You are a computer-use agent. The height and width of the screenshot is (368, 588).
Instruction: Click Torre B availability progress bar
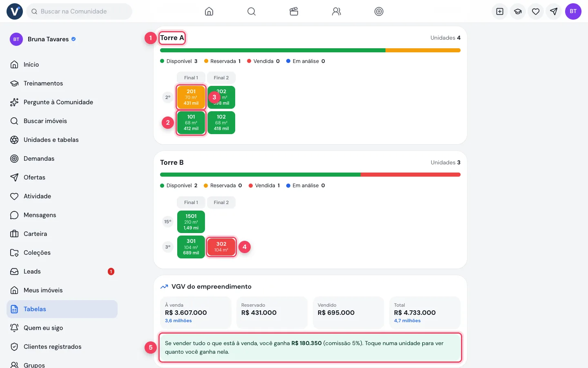pyautogui.click(x=310, y=175)
